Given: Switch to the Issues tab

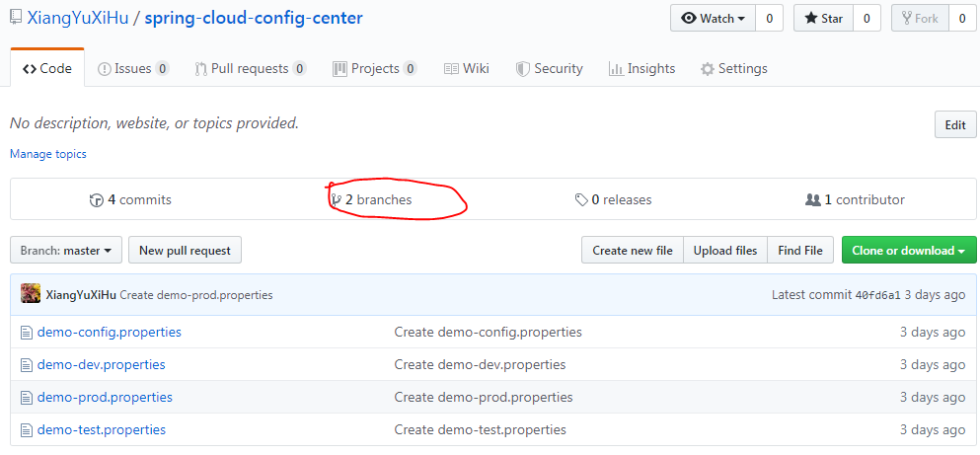Looking at the screenshot, I should tap(133, 69).
